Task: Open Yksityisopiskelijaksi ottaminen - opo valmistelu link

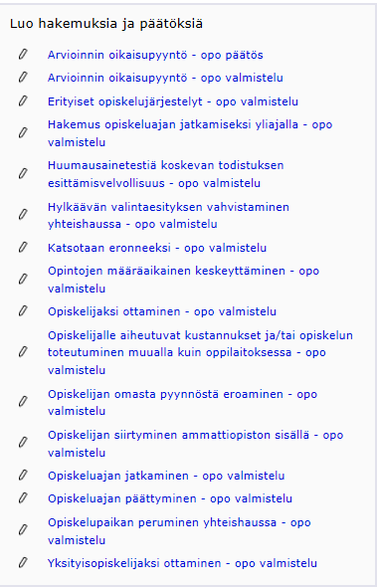Action: tap(182, 563)
